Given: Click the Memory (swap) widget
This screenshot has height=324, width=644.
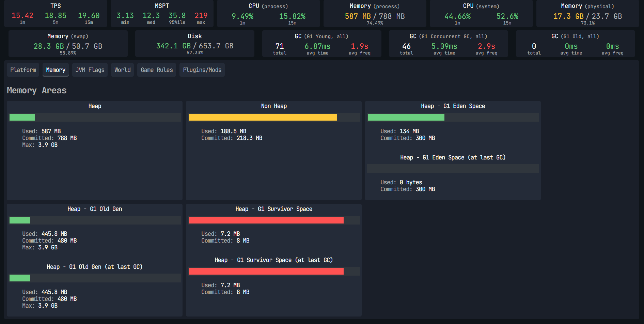Looking at the screenshot, I should tap(68, 44).
